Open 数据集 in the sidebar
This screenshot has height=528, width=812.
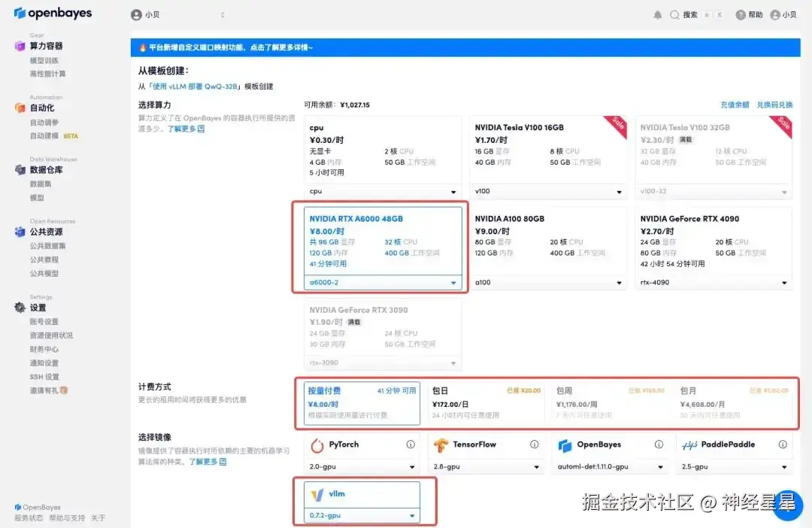[x=41, y=184]
